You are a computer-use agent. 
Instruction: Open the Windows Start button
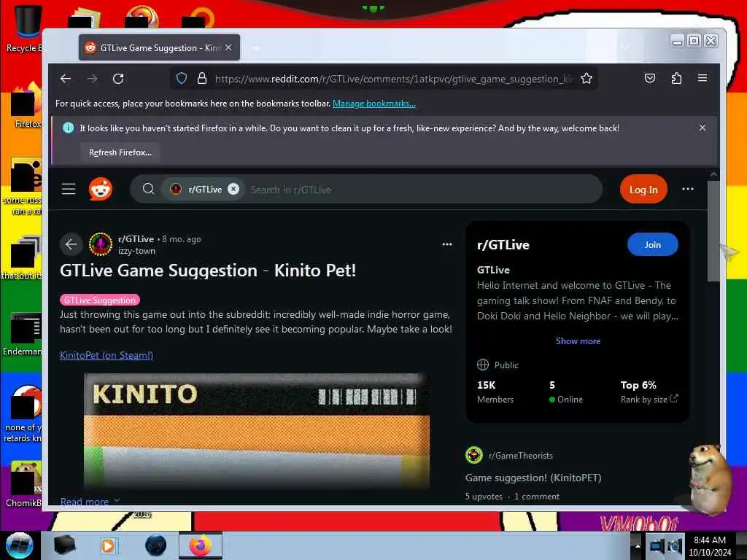pos(19,545)
